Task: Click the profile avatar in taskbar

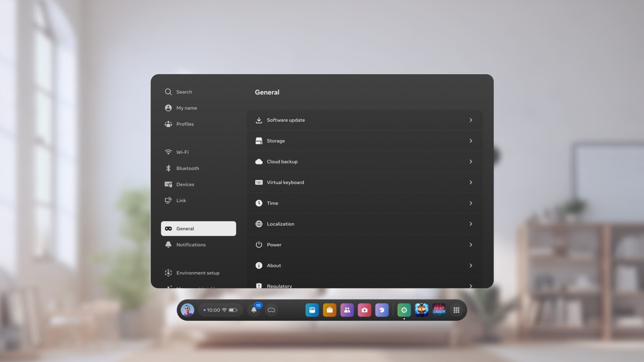Action: (x=187, y=310)
